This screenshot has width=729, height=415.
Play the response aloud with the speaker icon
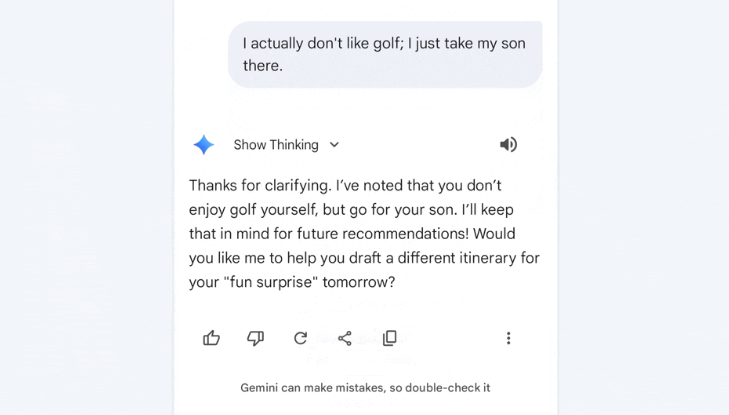pyautogui.click(x=508, y=145)
